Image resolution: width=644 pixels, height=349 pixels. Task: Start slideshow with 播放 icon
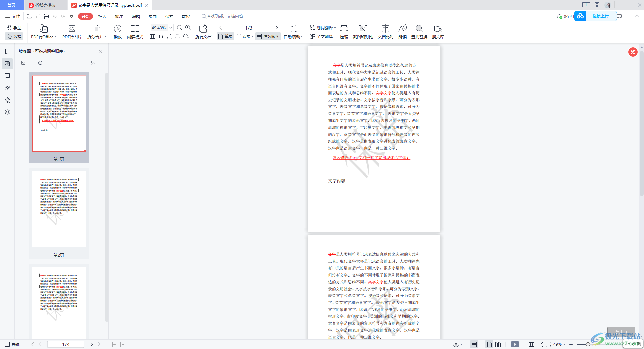pos(118,29)
